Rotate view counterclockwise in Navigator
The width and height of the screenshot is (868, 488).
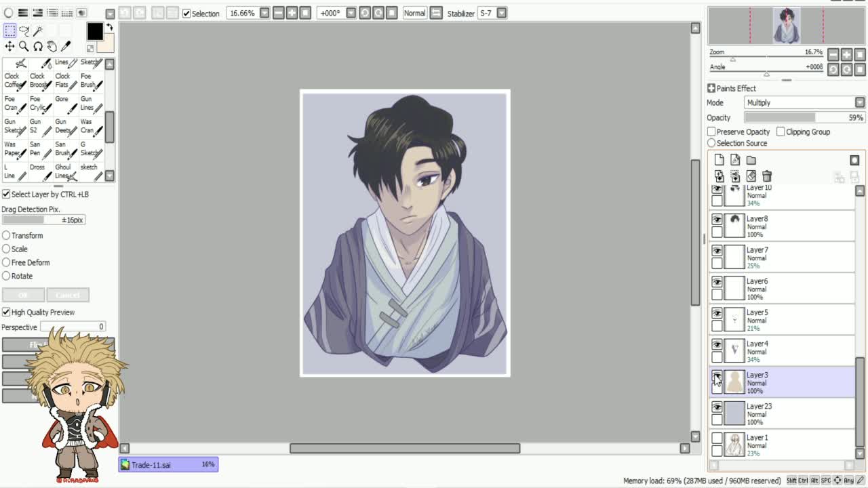coord(833,70)
